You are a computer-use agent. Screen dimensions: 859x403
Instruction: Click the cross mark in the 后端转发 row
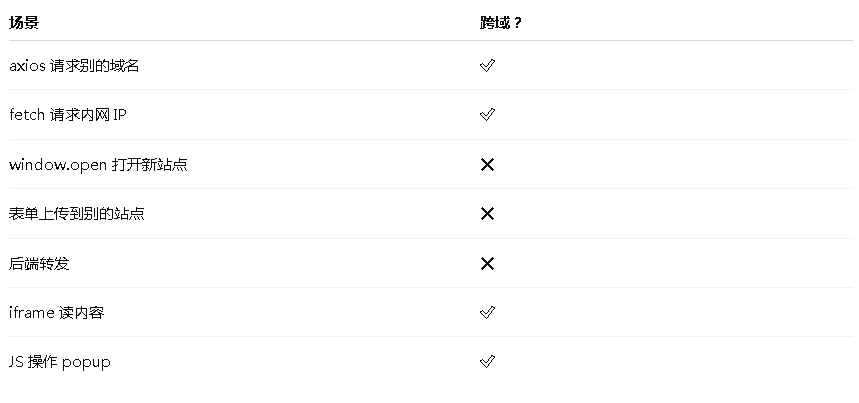(487, 264)
